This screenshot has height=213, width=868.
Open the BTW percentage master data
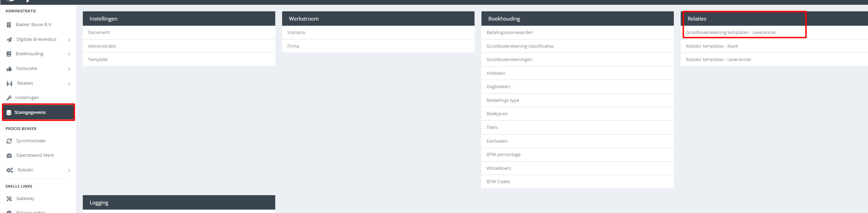tap(503, 155)
